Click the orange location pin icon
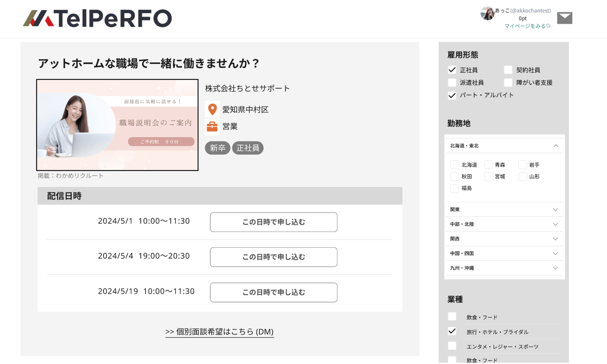The height and width of the screenshot is (364, 607). click(x=212, y=109)
